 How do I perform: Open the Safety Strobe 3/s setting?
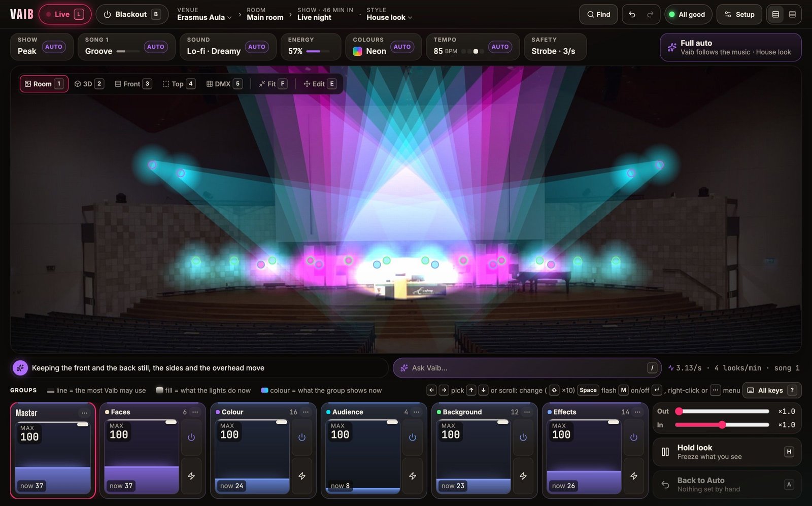[555, 47]
